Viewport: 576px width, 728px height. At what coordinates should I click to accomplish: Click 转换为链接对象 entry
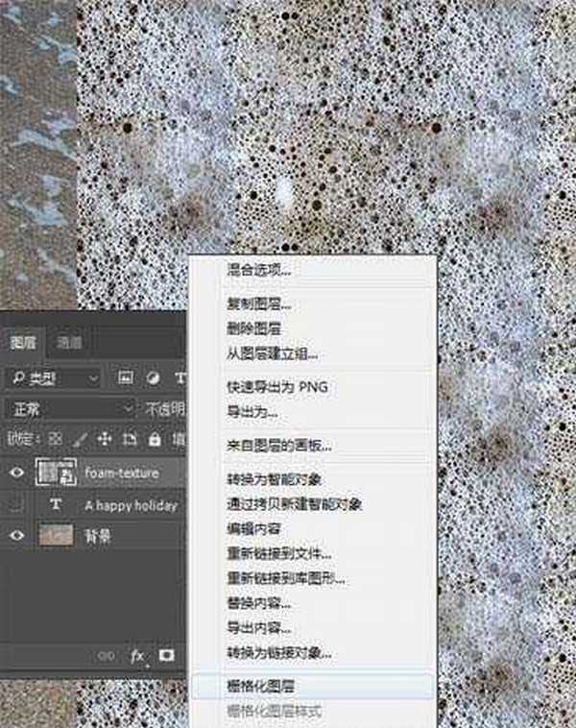tap(279, 653)
